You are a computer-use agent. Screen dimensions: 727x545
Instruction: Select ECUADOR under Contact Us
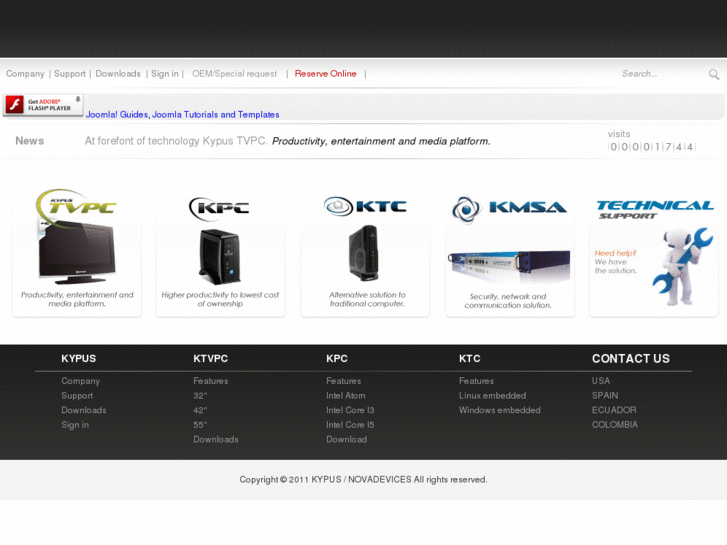click(x=614, y=410)
